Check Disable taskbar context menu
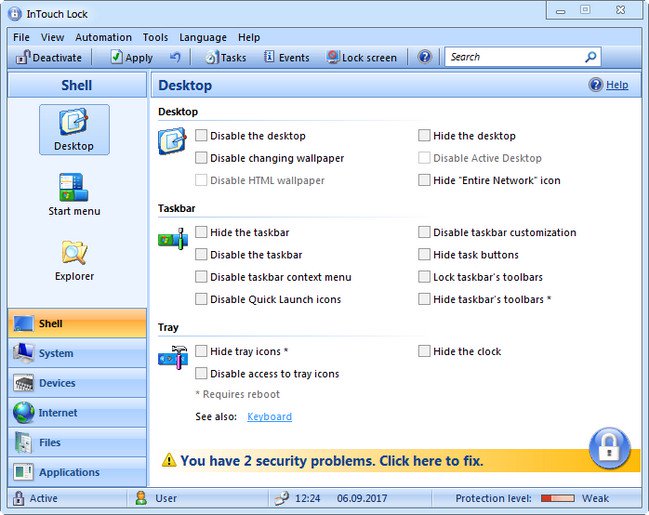Viewport: 649px width, 515px height. tap(201, 277)
